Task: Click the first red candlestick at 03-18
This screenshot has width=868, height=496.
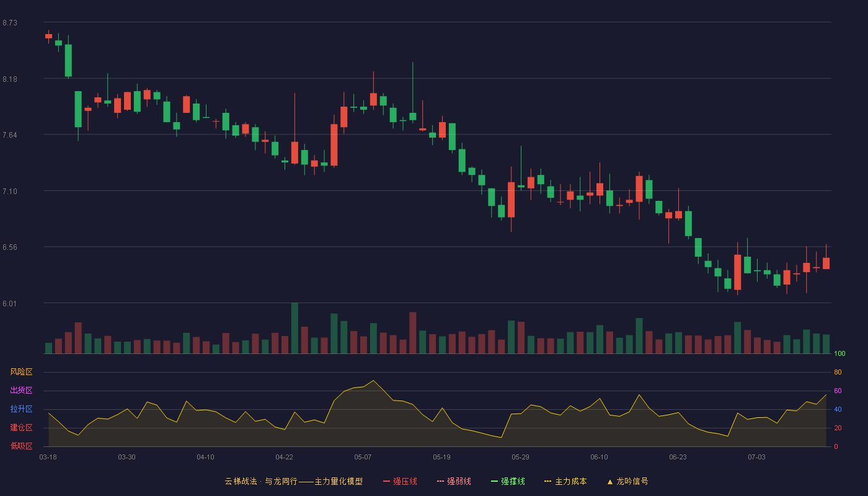Action: click(x=48, y=37)
